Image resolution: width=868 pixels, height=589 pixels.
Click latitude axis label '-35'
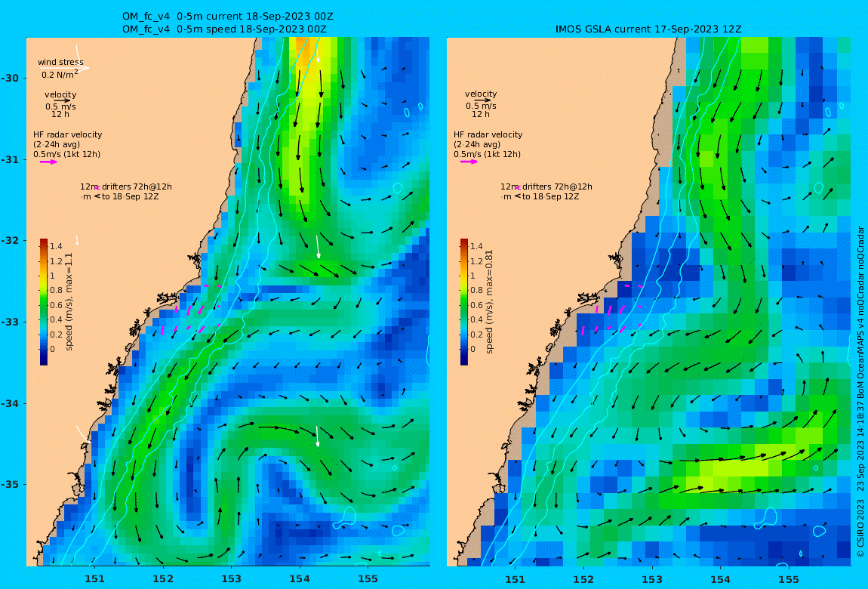point(9,484)
